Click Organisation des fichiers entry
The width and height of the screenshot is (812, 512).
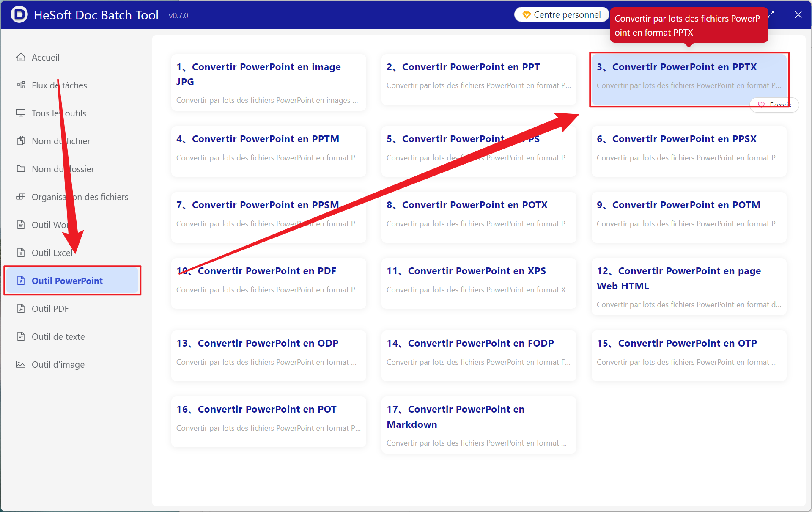[x=72, y=197]
